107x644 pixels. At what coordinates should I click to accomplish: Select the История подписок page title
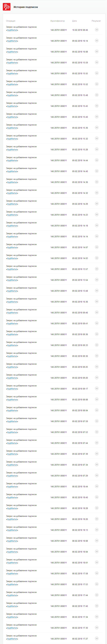(x=26, y=7)
